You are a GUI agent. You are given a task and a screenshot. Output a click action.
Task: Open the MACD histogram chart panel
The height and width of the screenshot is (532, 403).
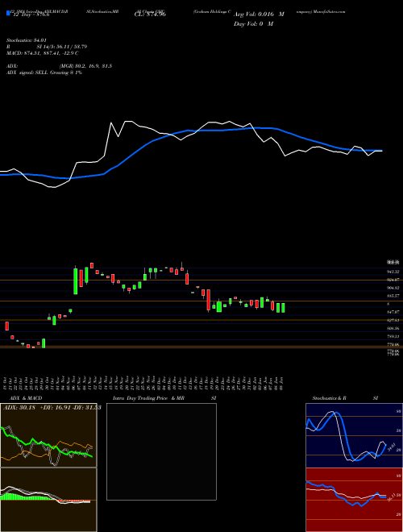click(x=48, y=500)
